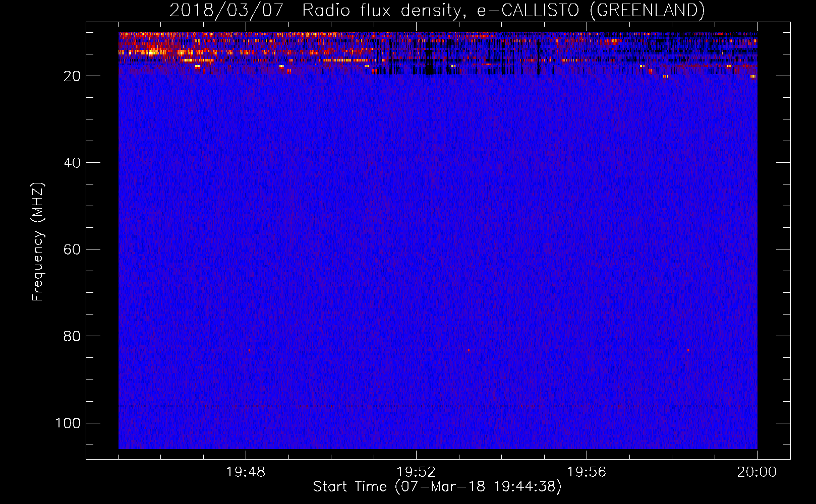Click the 20:00 time tick label
Screen dimensions: 816x504
coord(756,472)
